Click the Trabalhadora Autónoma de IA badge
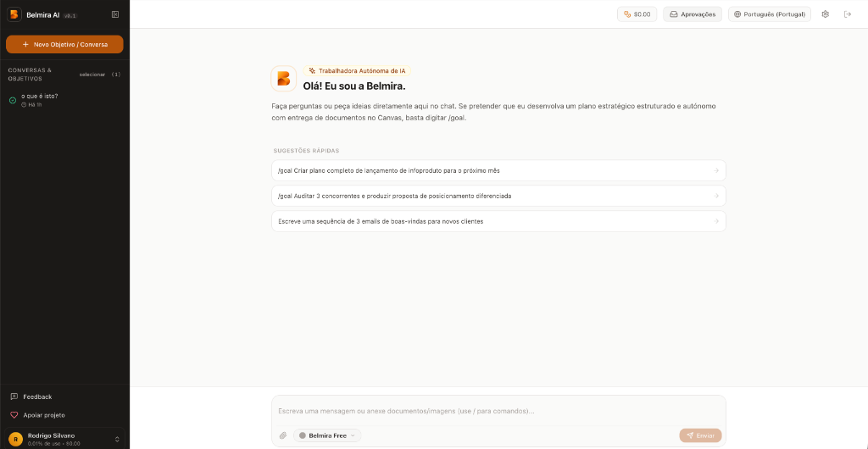Screen dimensions: 868x449 [x=357, y=71]
